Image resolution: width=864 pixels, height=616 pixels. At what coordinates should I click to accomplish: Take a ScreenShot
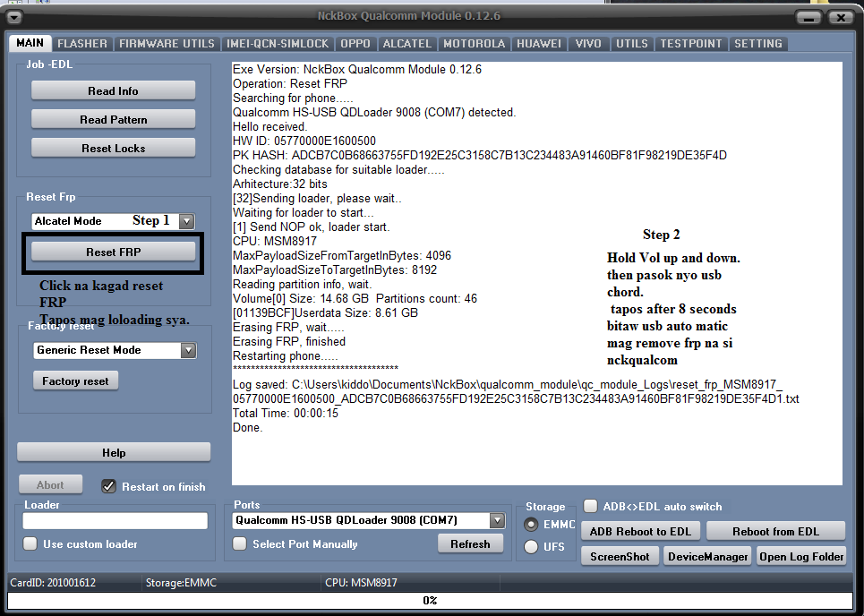620,557
